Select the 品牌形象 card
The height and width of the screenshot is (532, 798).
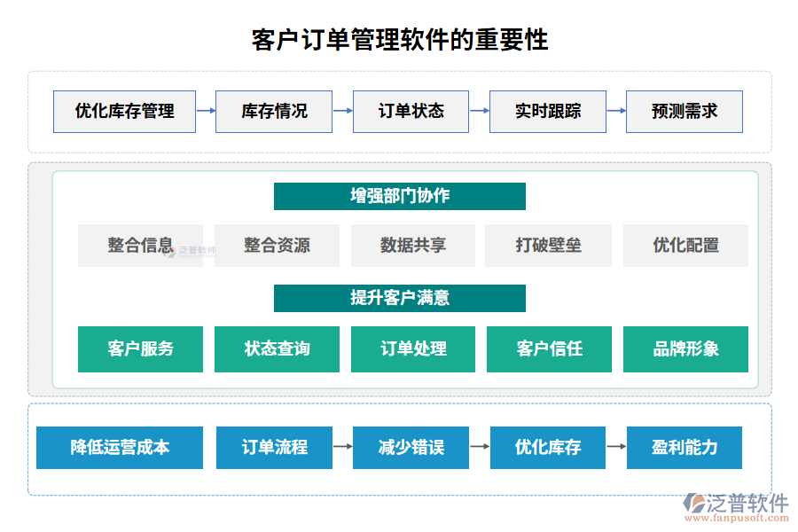click(685, 349)
